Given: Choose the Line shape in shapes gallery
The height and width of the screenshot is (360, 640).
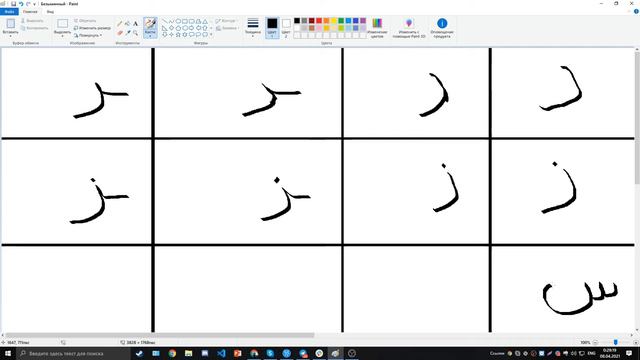Looking at the screenshot, I should tap(164, 21).
